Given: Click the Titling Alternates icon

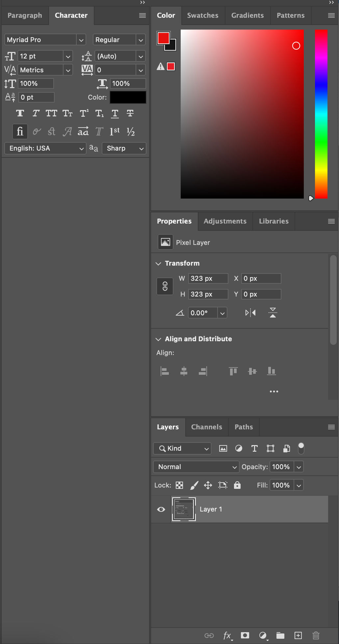Looking at the screenshot, I should (99, 132).
